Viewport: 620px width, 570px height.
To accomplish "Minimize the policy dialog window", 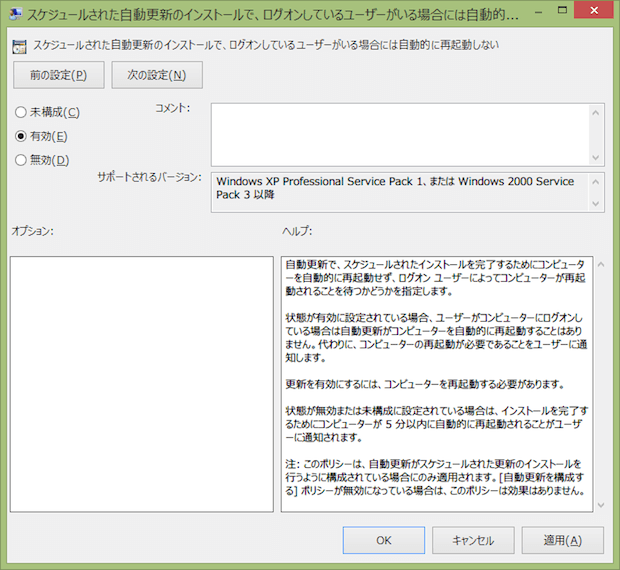I will click(x=539, y=12).
